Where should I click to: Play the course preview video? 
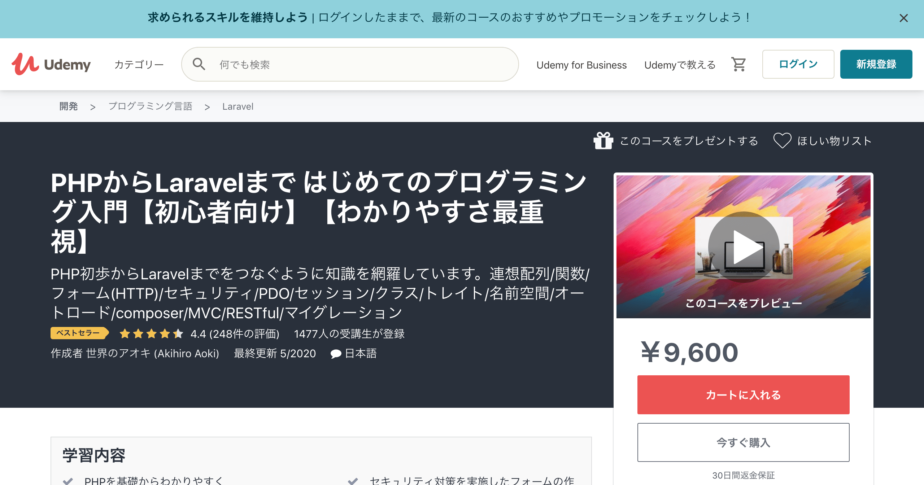pos(743,248)
